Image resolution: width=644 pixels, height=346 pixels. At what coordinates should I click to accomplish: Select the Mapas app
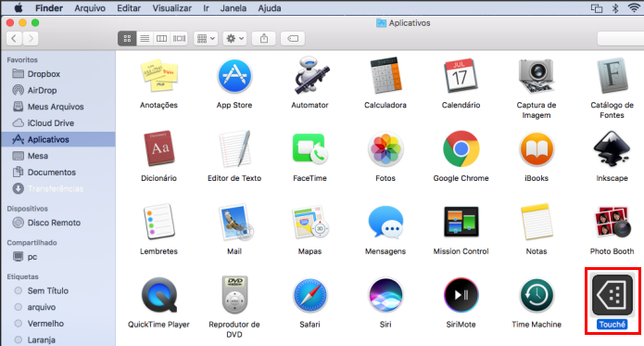coord(310,222)
